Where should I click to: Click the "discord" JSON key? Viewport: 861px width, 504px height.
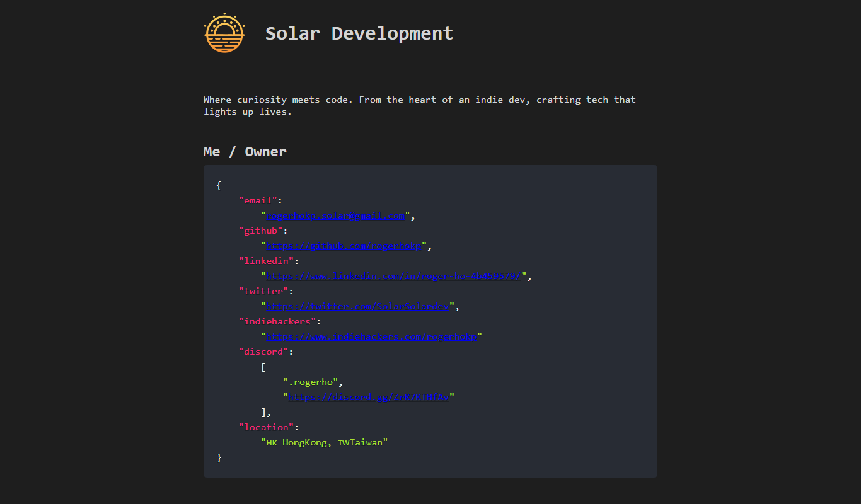pyautogui.click(x=263, y=352)
